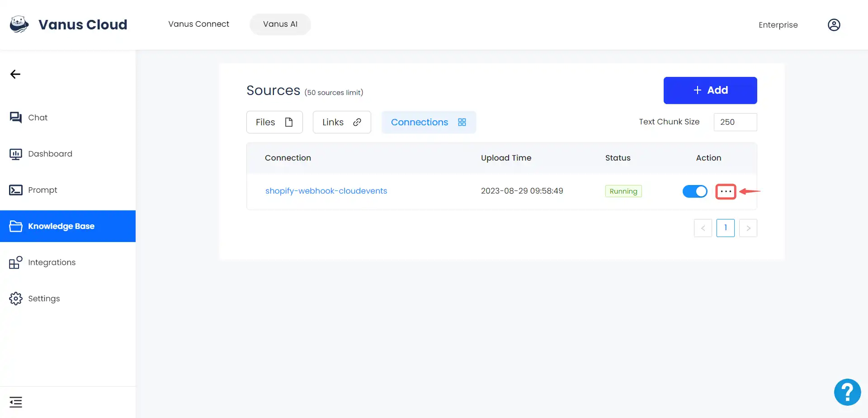Click the '50 sources limit' note
Image resolution: width=868 pixels, height=418 pixels.
(x=334, y=93)
